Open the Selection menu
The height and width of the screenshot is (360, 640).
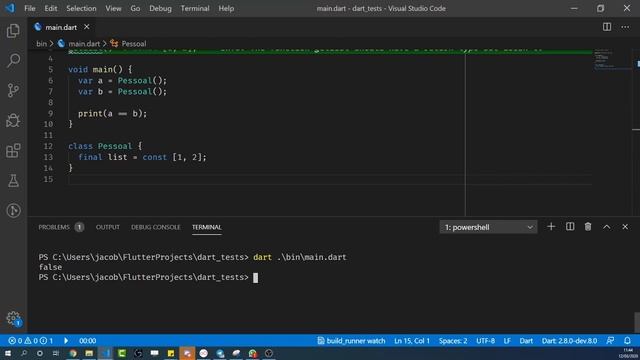[x=81, y=8]
